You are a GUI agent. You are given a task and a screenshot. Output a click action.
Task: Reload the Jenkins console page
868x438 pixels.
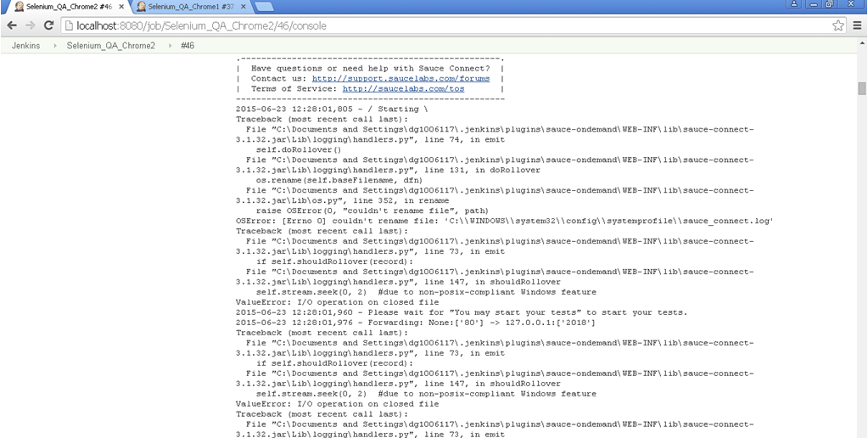click(48, 25)
